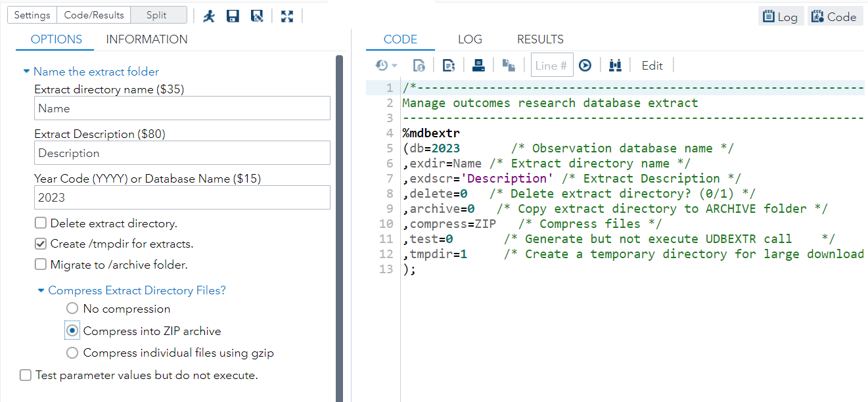The width and height of the screenshot is (868, 402).
Task: Switch to the LOG tab
Action: coord(470,39)
